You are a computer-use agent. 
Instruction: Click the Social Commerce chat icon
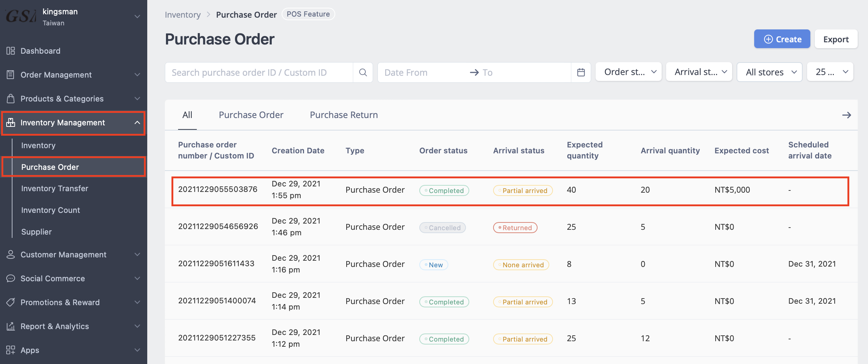click(11, 278)
